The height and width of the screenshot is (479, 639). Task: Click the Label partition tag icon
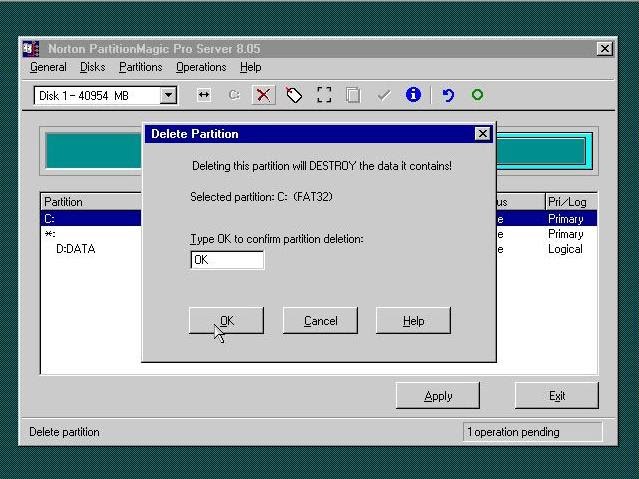(x=293, y=95)
